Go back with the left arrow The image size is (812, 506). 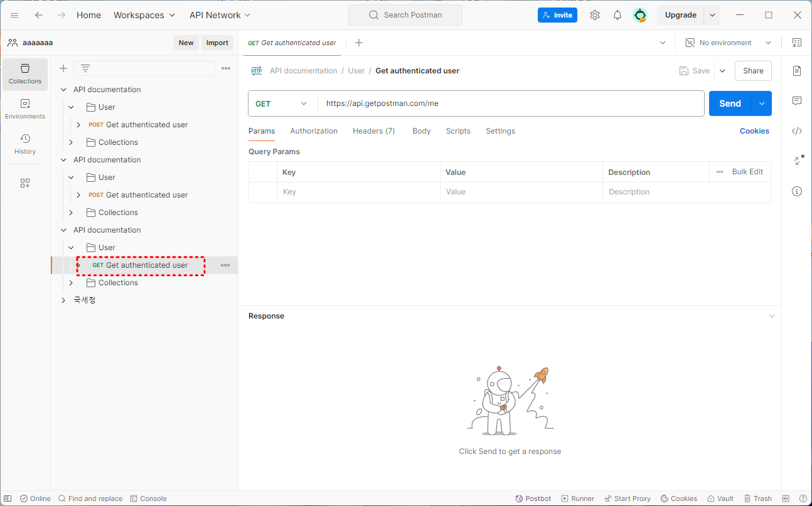[x=39, y=15]
